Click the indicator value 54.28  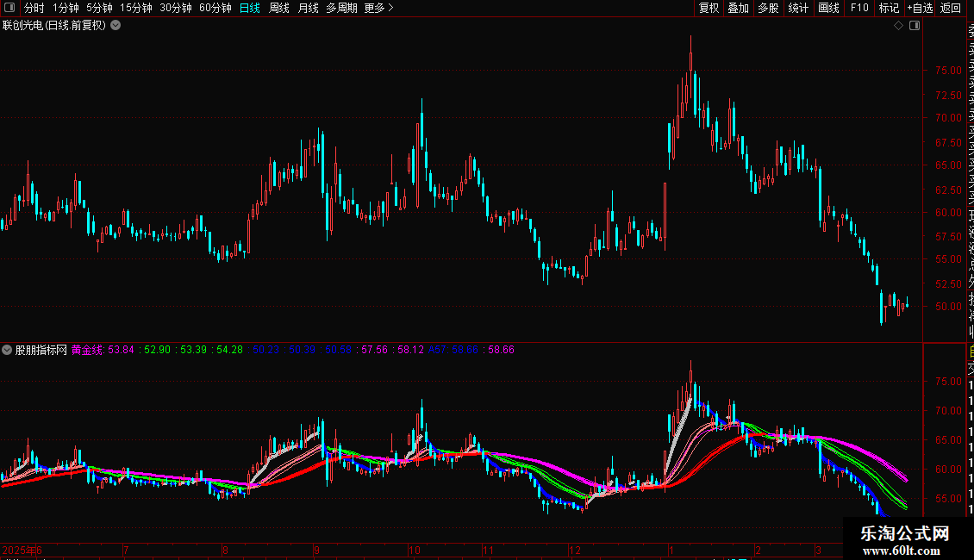229,350
